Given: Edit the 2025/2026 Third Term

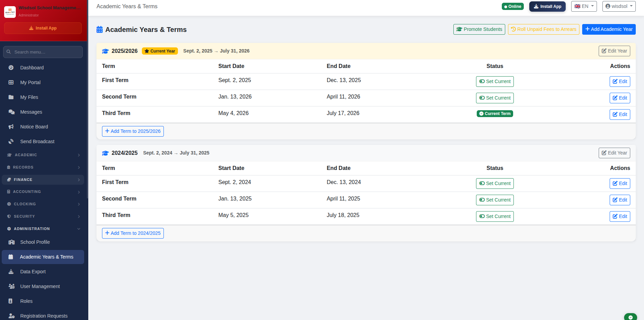Looking at the screenshot, I should pyautogui.click(x=620, y=114).
